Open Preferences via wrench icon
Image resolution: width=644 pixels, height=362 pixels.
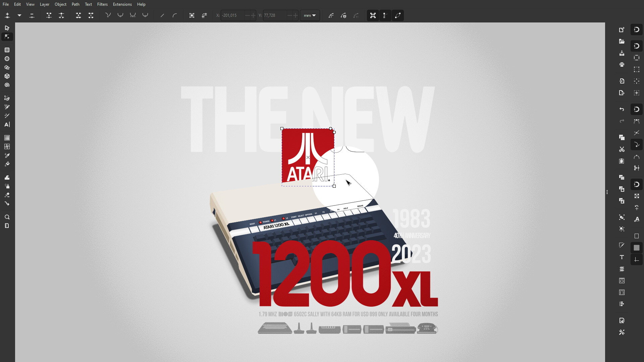[x=622, y=332]
